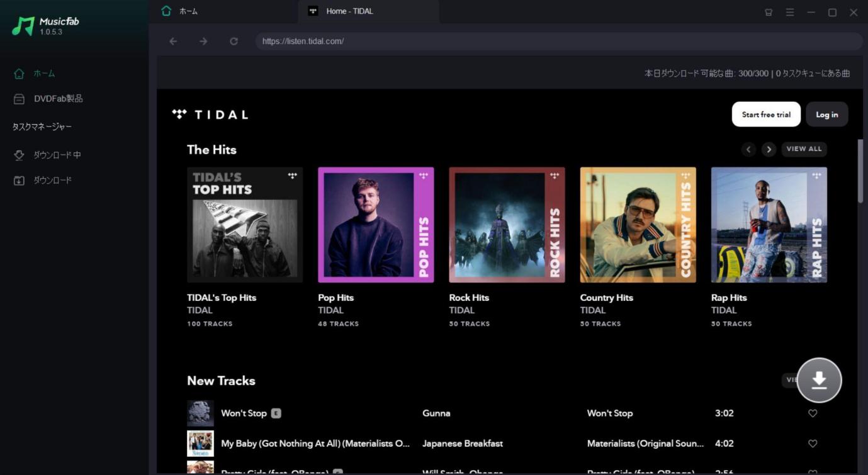The image size is (868, 475).
Task: Open ダウンロード中 task list
Action: pos(47,155)
